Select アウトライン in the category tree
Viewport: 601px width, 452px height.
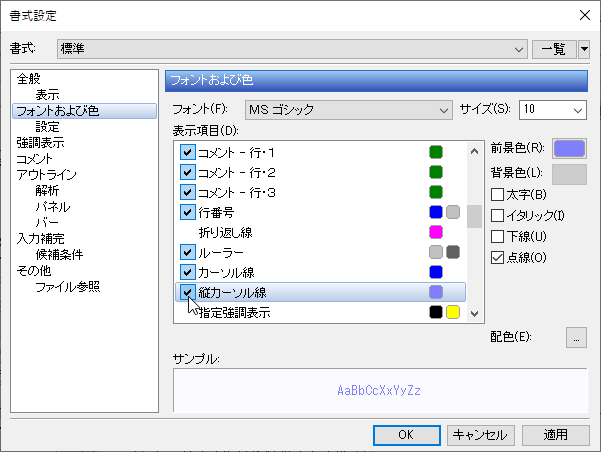pos(46,175)
